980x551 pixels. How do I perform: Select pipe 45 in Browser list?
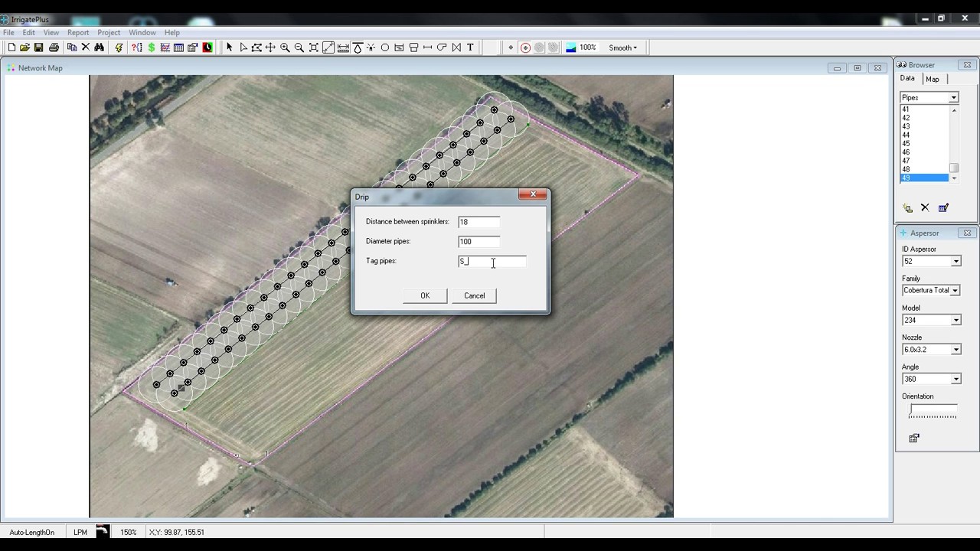click(924, 143)
